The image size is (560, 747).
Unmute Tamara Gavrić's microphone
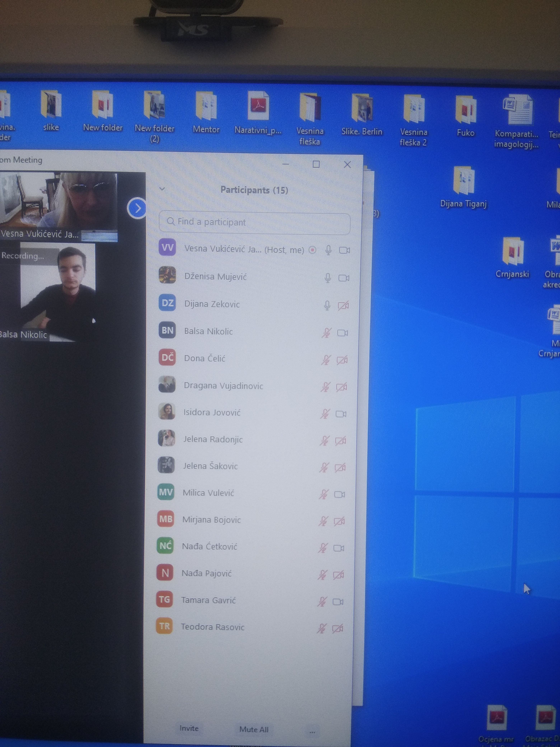pos(322,601)
